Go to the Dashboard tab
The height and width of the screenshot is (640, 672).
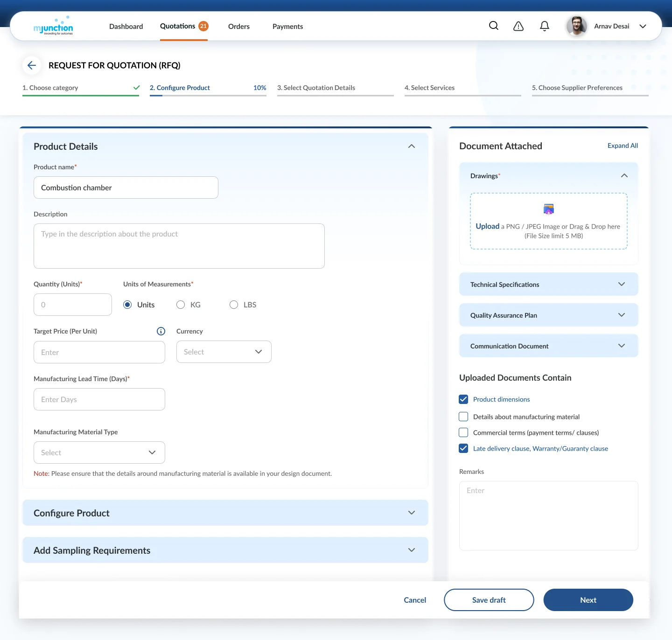pyautogui.click(x=126, y=27)
